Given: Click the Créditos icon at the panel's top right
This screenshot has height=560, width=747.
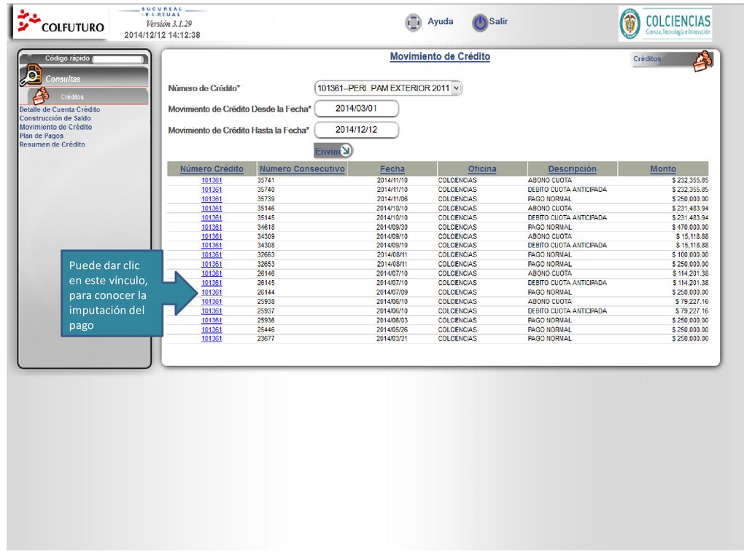Looking at the screenshot, I should [703, 61].
